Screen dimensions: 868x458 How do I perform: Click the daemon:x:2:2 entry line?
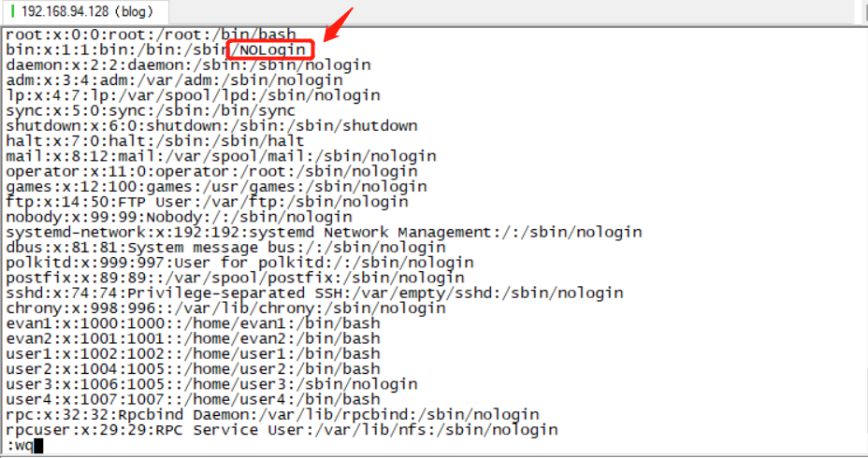188,65
